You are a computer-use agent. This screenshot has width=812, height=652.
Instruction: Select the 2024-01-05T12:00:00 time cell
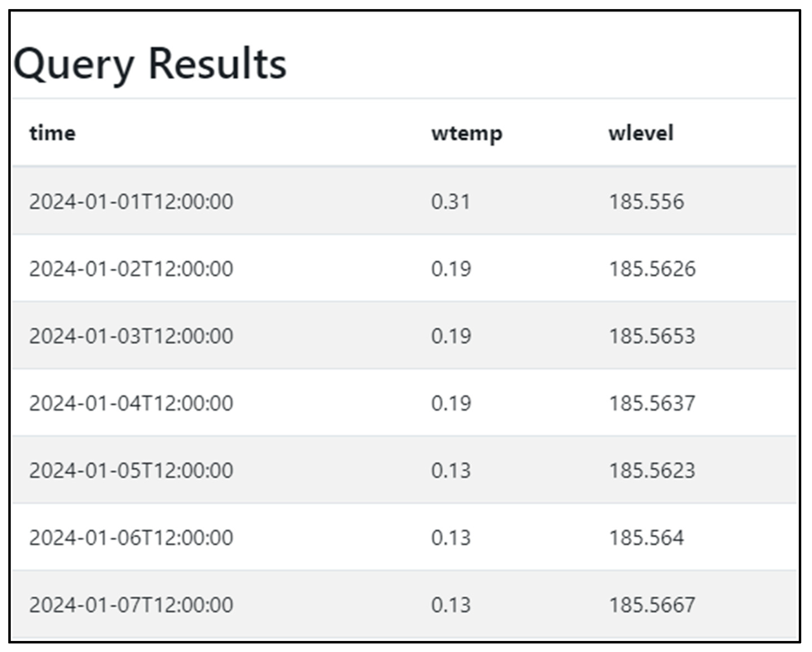131,470
